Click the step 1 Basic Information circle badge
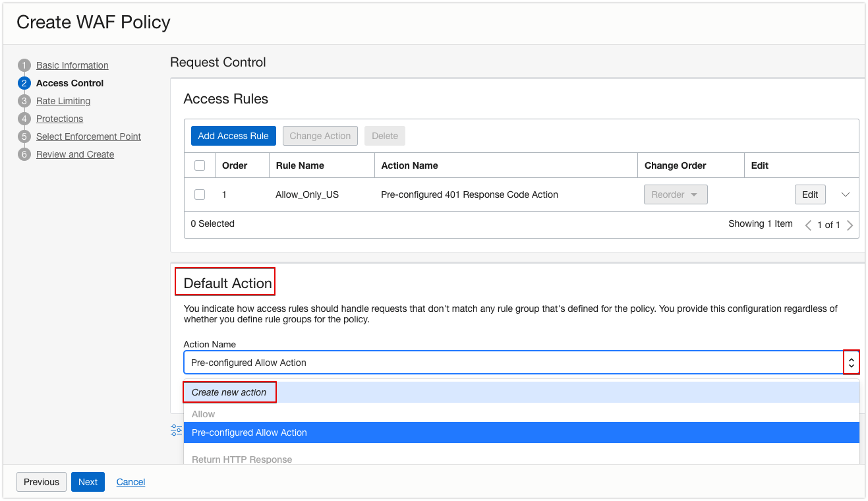868x501 pixels. 24,65
